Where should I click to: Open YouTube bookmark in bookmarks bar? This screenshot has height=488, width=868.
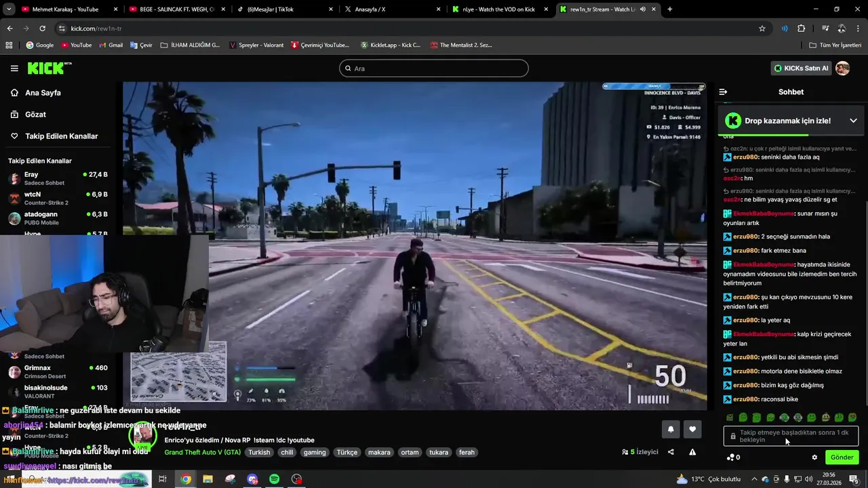(76, 45)
